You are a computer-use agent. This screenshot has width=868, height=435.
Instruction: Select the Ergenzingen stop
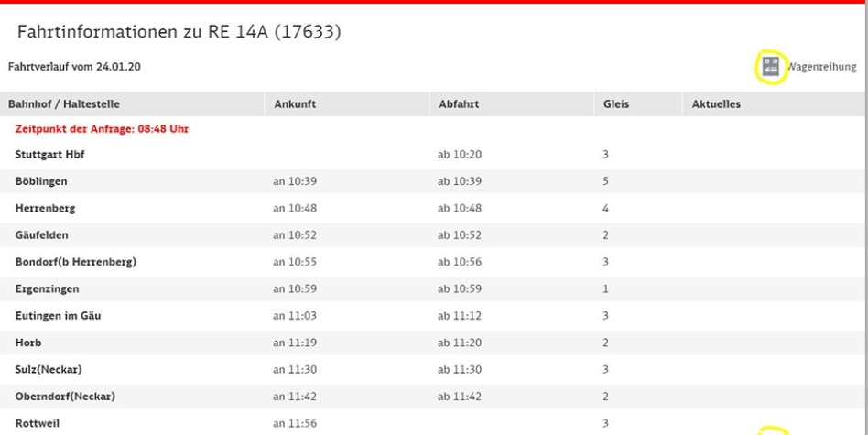click(47, 288)
